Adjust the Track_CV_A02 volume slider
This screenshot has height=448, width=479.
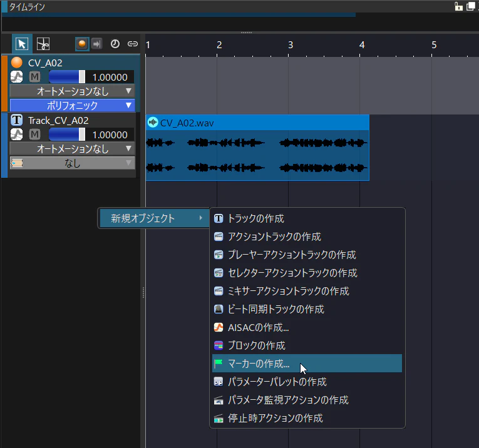[x=67, y=135]
